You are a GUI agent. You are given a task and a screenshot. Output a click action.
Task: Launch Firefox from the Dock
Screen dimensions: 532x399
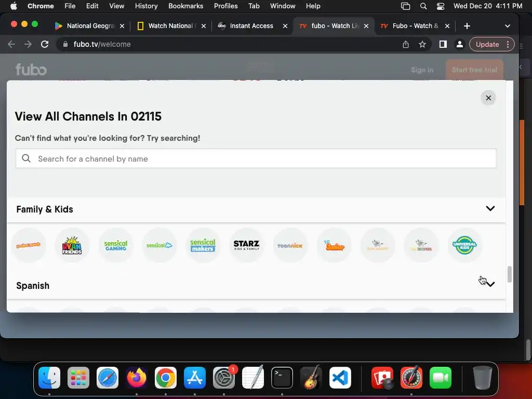coord(137,378)
